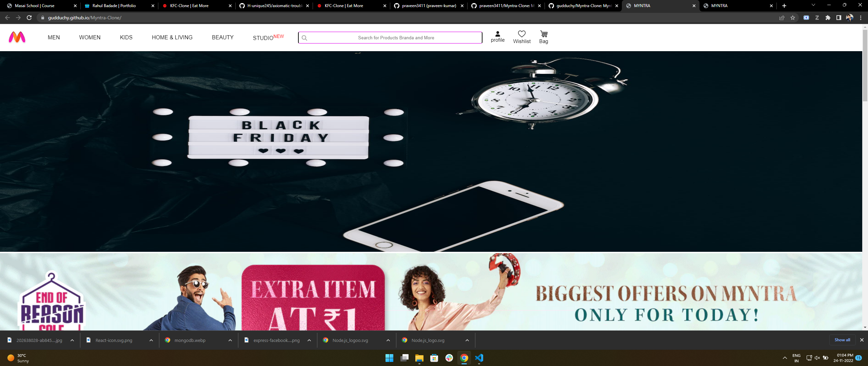Screen dimensions: 868x366
Task: Open the WOMEN category menu
Action: click(x=90, y=37)
